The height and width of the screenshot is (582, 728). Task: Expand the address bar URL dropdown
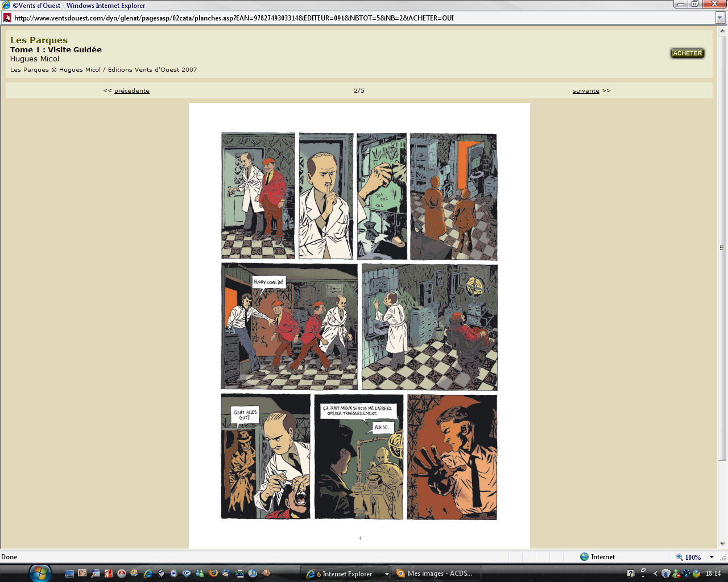(720, 18)
